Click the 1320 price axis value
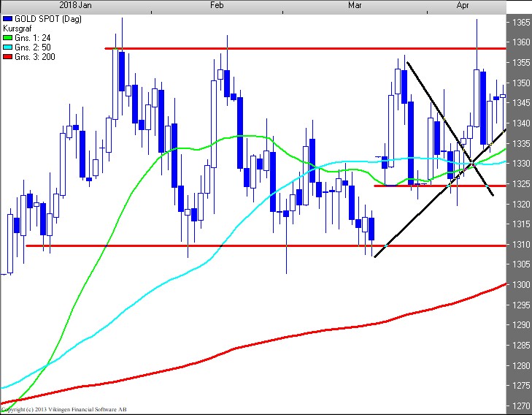Image resolution: width=532 pixels, height=415 pixels. coord(521,204)
